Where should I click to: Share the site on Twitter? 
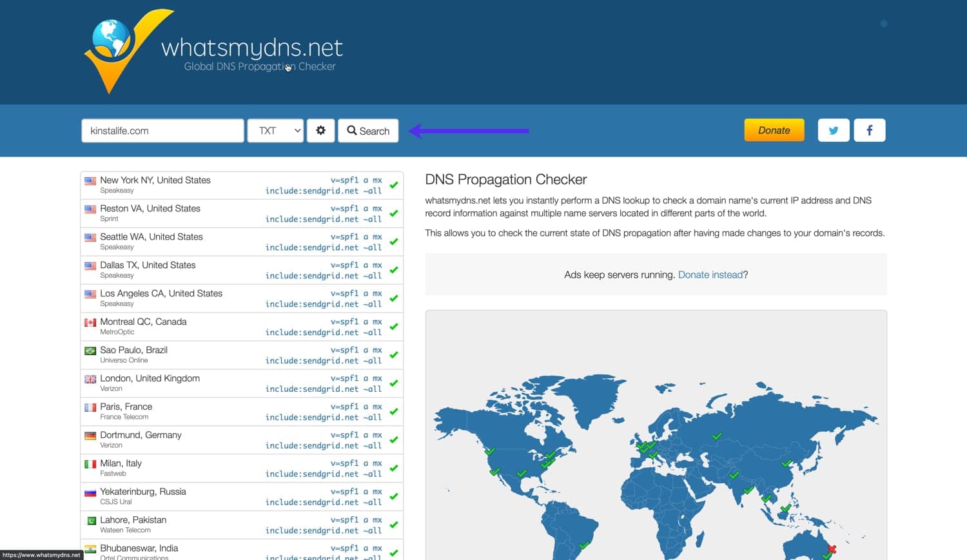[x=833, y=130]
